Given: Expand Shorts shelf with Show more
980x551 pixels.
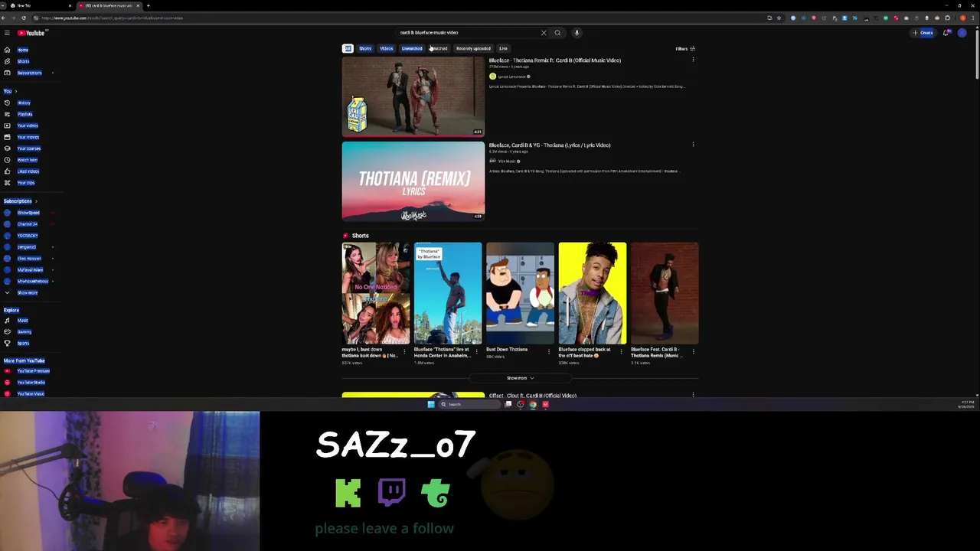Looking at the screenshot, I should tap(520, 378).
